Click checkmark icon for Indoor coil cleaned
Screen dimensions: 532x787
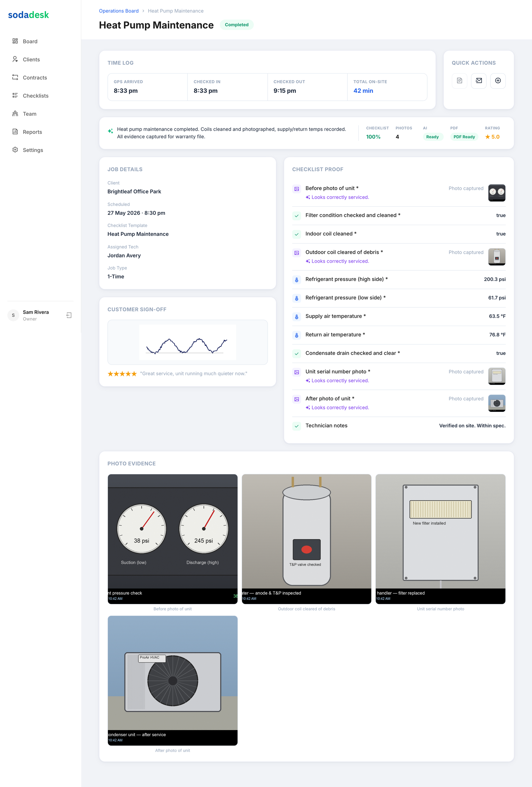point(297,235)
